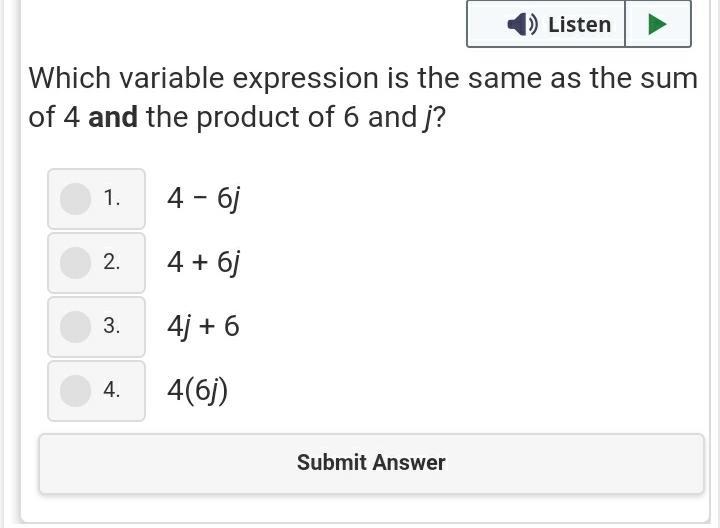
Task: Select radio button for option 1
Action: [75, 198]
